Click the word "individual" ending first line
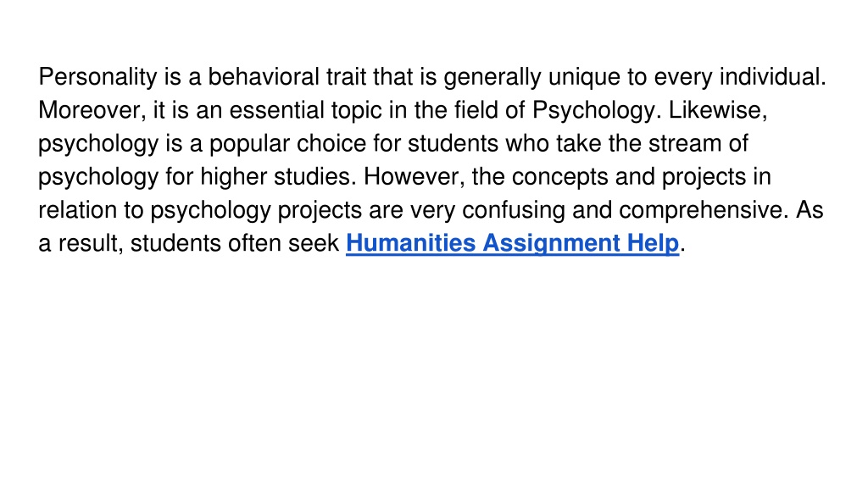The width and height of the screenshot is (868, 488). pyautogui.click(x=772, y=76)
